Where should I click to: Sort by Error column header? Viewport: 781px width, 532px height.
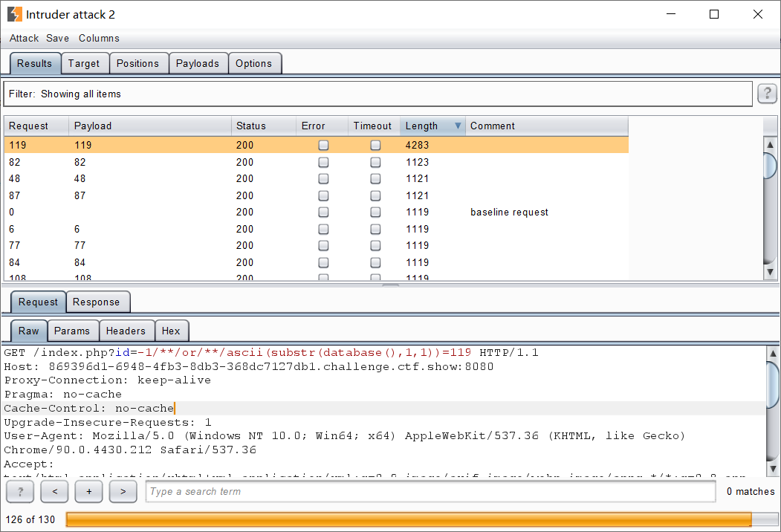(x=322, y=126)
